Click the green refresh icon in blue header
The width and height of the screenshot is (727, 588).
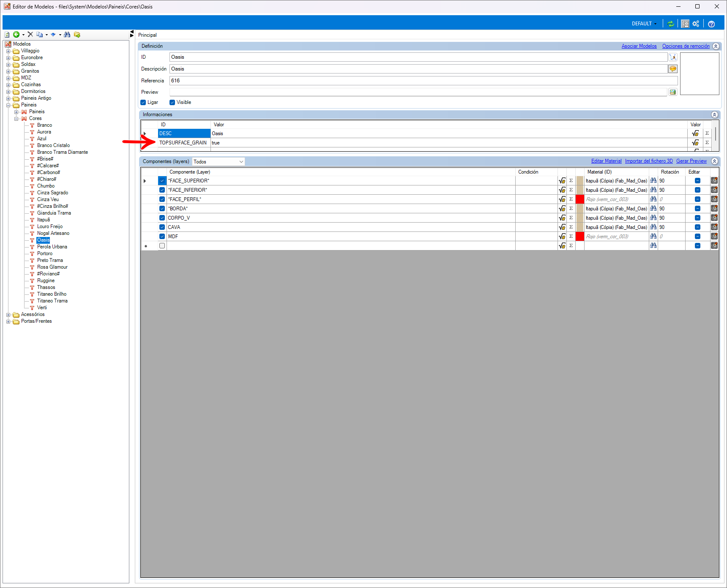point(671,24)
